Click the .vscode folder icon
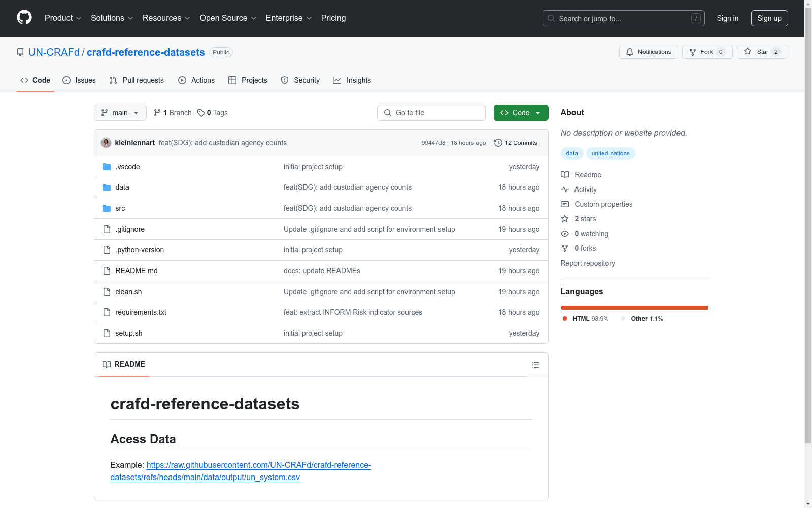812x508 pixels. pos(107,167)
